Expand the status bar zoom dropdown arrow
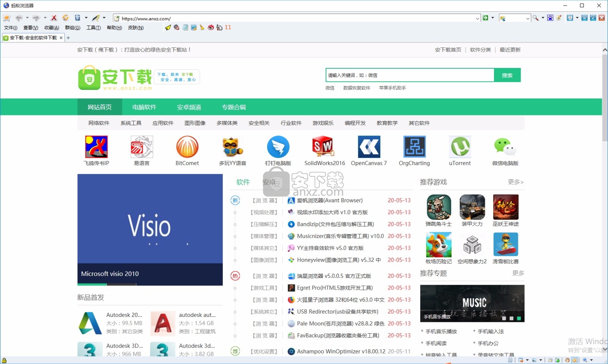Image resolution: width=608 pixels, height=364 pixels. click(591, 360)
